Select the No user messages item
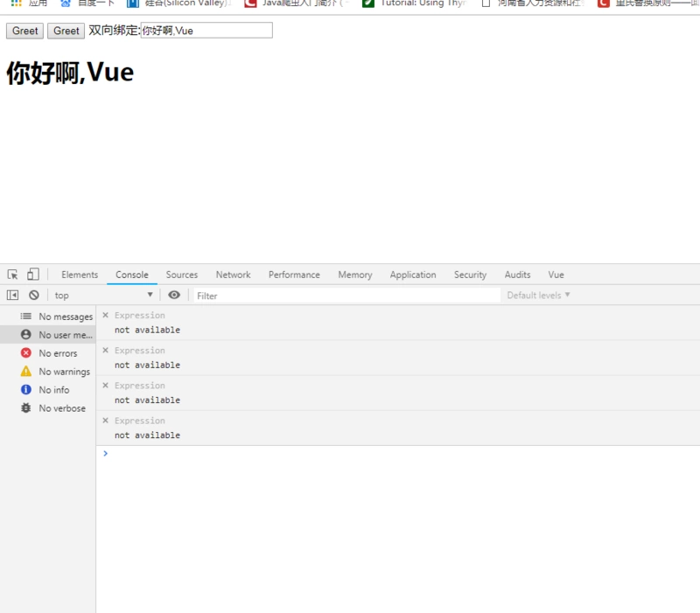 (65, 335)
